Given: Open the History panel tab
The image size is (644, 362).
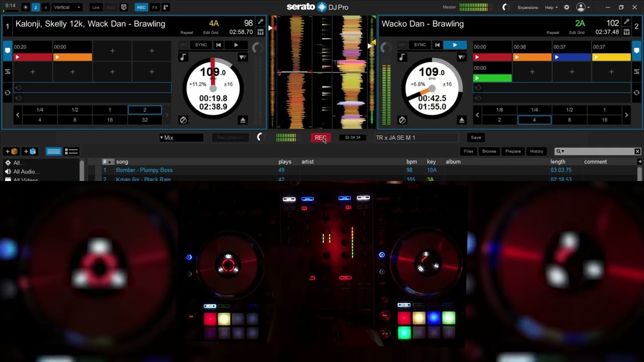Looking at the screenshot, I should pos(536,151).
